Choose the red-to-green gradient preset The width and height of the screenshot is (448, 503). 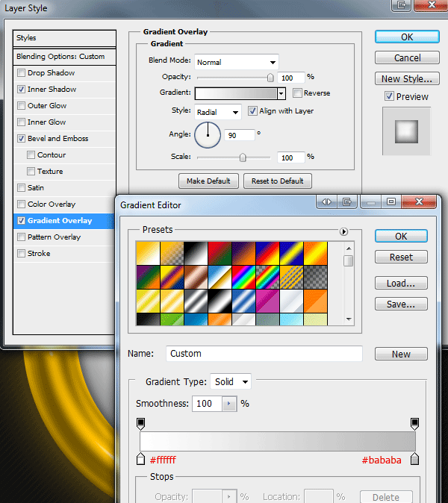[x=220, y=254]
